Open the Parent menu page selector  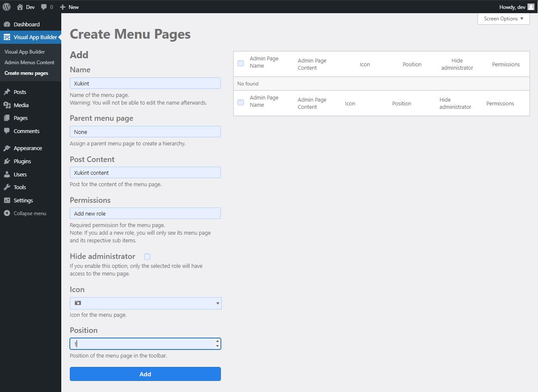tap(145, 132)
